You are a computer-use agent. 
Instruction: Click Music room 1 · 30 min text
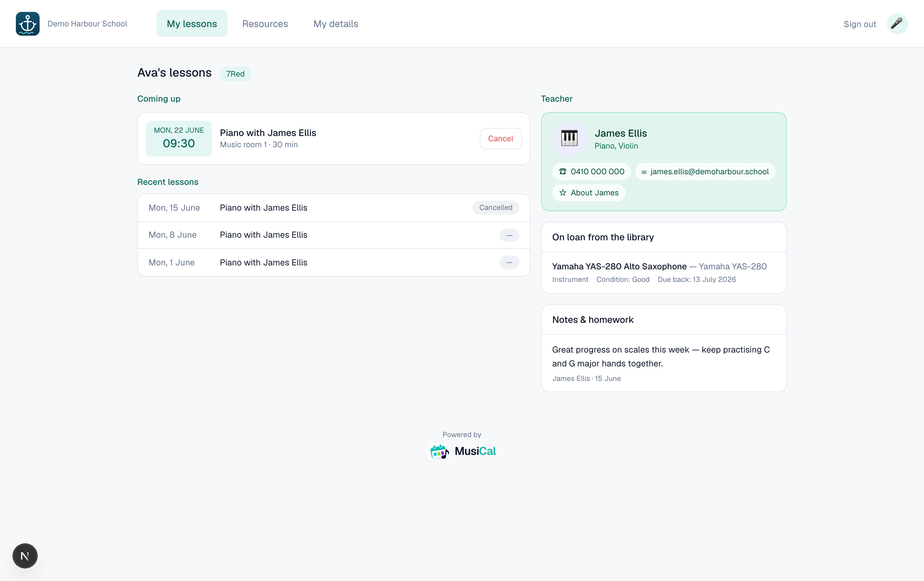259,145
